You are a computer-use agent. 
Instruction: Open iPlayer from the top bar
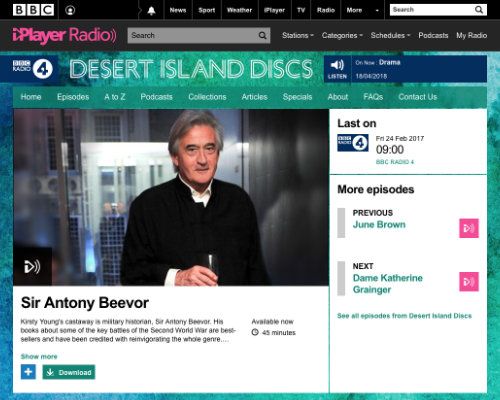tap(275, 10)
